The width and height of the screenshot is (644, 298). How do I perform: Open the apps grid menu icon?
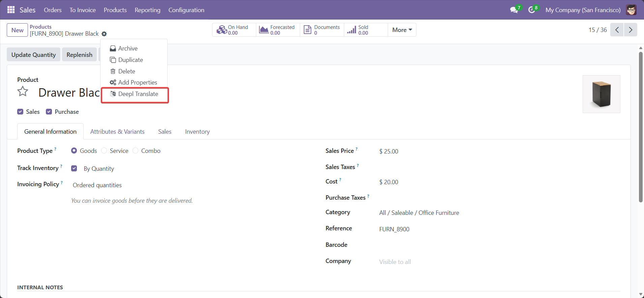(x=11, y=10)
